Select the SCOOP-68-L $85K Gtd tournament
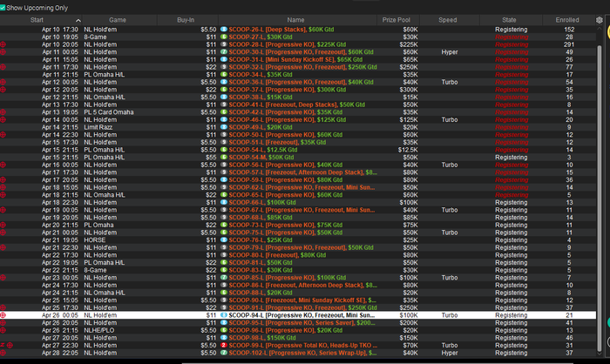 298,218
